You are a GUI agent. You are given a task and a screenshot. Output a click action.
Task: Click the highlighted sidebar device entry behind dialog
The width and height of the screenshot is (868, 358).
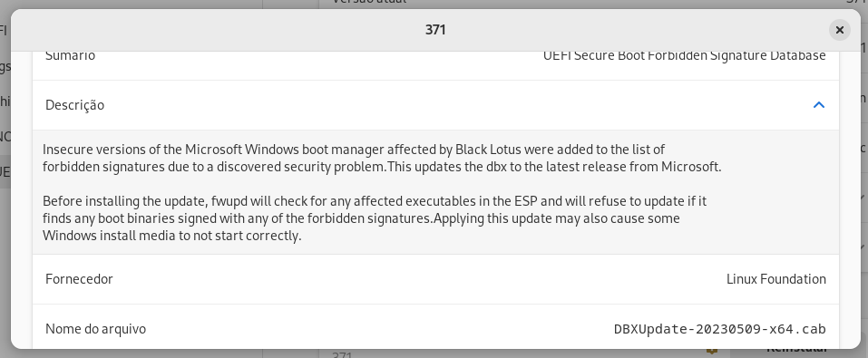click(5, 172)
